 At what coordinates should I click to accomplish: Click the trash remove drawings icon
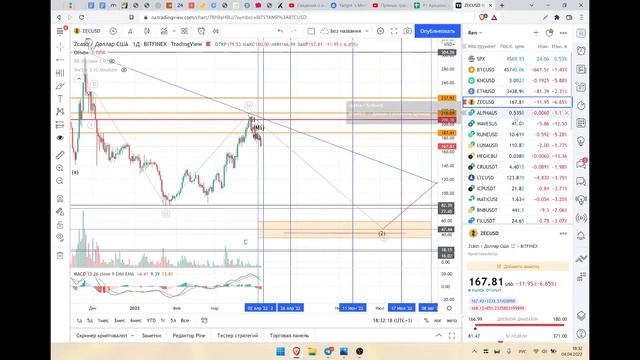pos(60,256)
